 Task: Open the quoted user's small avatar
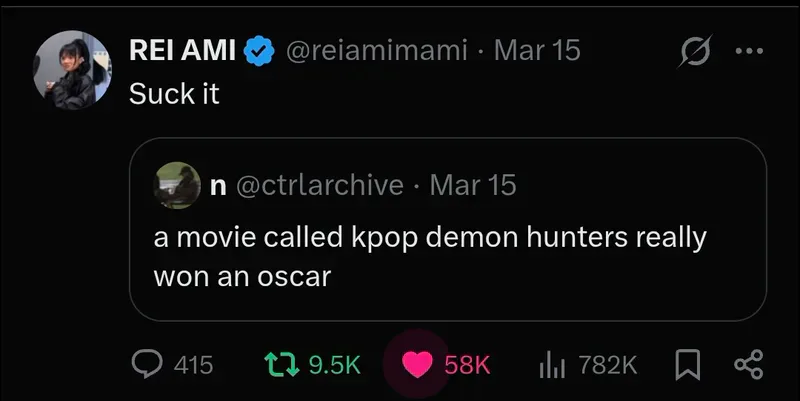[176, 183]
